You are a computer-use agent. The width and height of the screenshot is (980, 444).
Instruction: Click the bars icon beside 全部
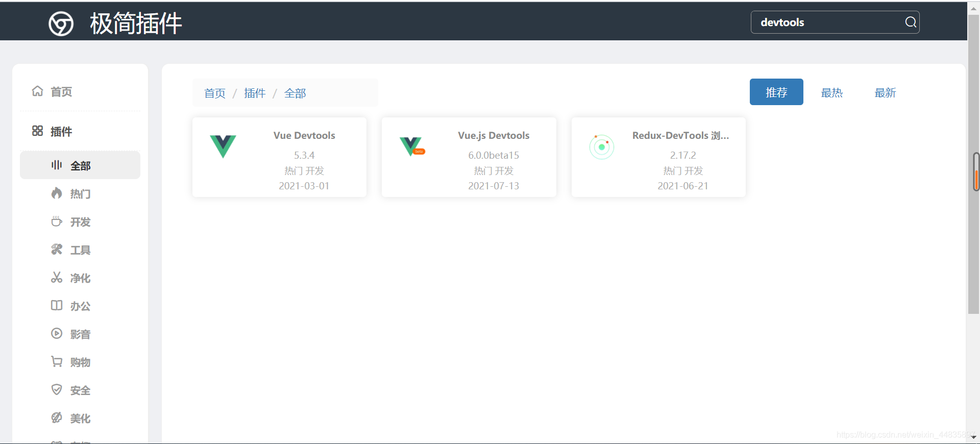(57, 165)
